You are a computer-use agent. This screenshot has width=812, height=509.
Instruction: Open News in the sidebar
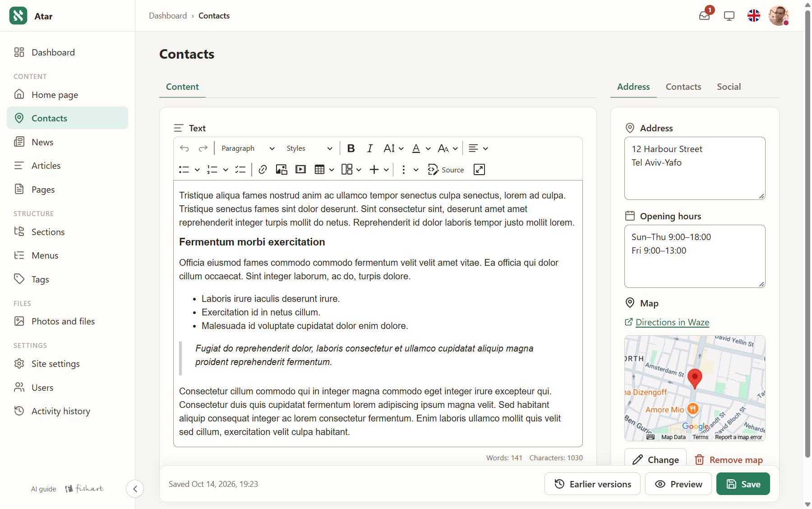pyautogui.click(x=67, y=142)
